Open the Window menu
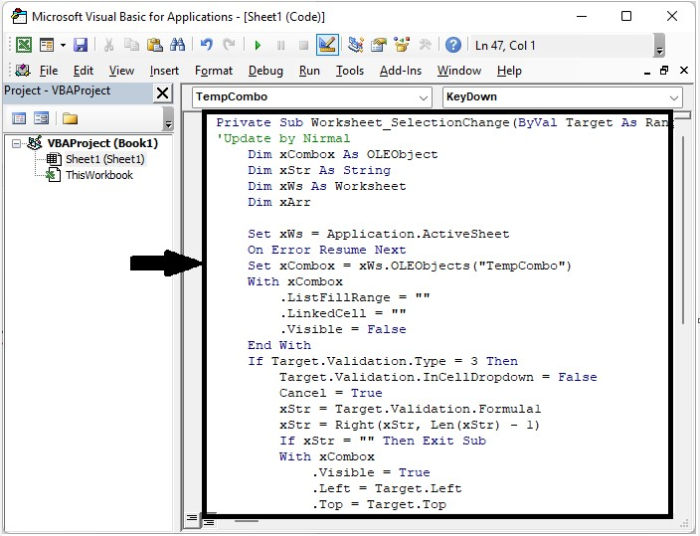This screenshot has width=700, height=536. pyautogui.click(x=459, y=71)
